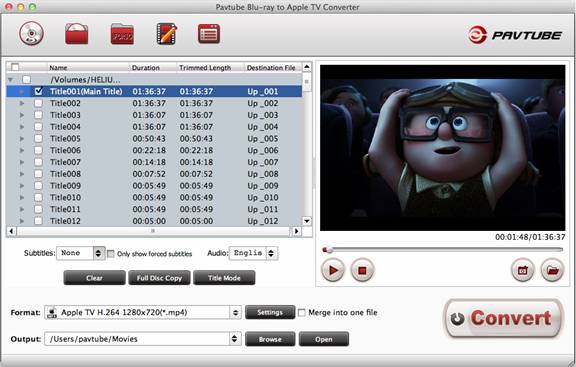576x367 pixels.
Task: Check the /Volumes/HELIU... checkbox
Action: coord(26,79)
